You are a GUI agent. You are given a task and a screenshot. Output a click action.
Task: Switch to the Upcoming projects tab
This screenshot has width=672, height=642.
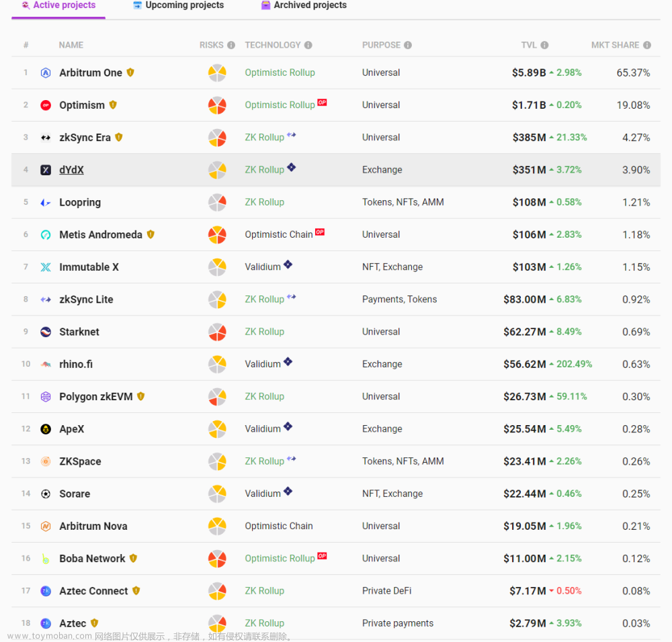[178, 5]
